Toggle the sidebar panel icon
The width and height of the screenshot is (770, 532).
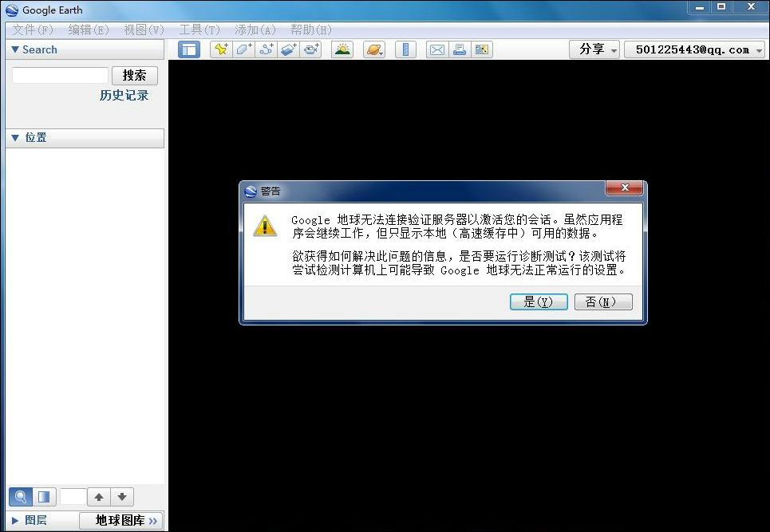[x=189, y=49]
